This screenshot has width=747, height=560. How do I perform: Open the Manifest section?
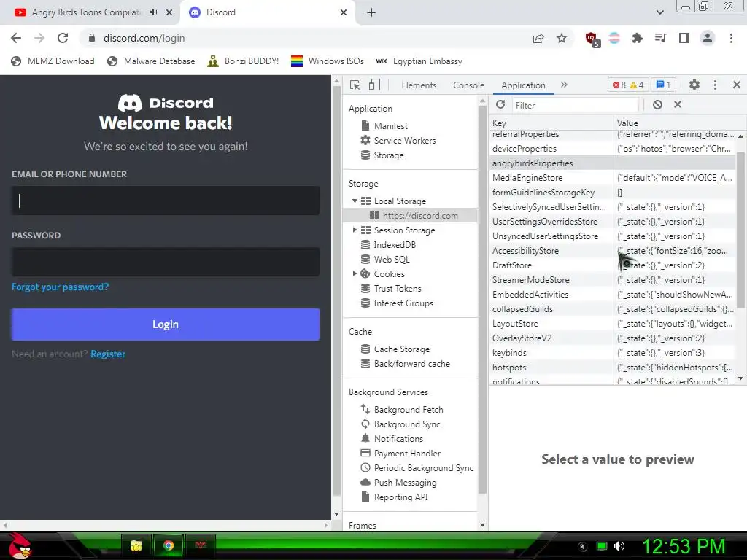click(x=391, y=126)
